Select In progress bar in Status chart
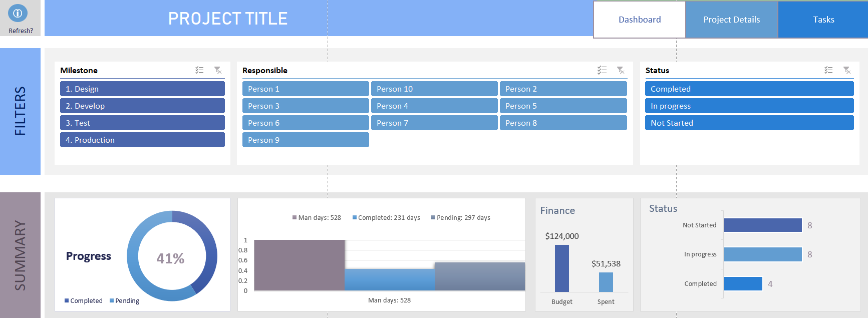868x318 pixels. [763, 254]
